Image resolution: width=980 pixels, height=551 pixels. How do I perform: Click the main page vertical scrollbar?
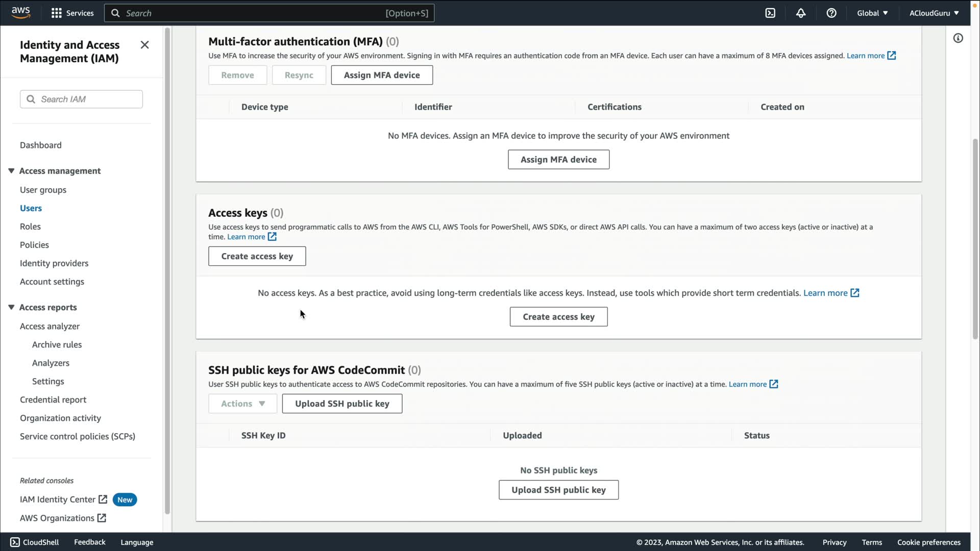975,240
